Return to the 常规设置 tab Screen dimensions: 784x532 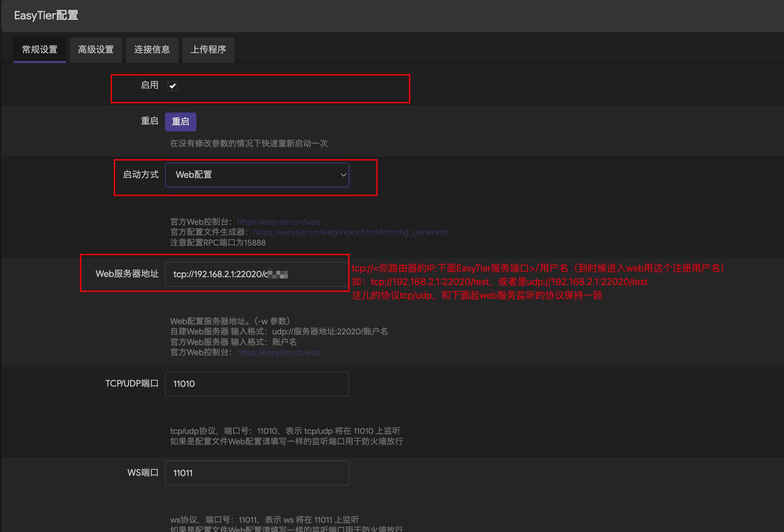click(39, 50)
